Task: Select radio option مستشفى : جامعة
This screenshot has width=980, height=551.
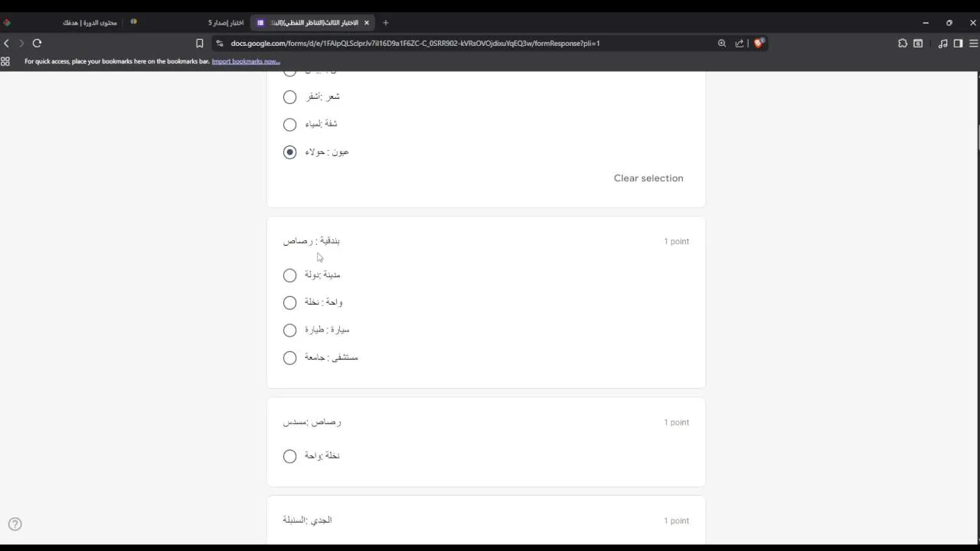Action: point(289,358)
